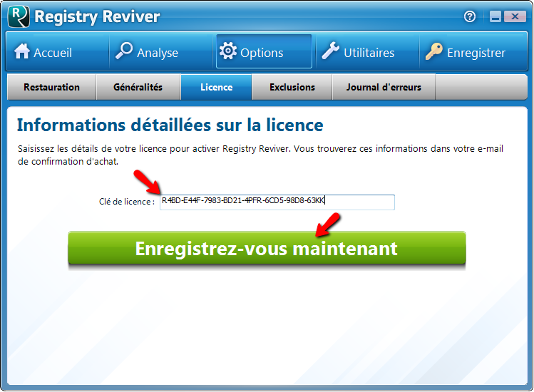Click the Saisissez les détails instruction text
The width and height of the screenshot is (534, 392).
[260, 155]
